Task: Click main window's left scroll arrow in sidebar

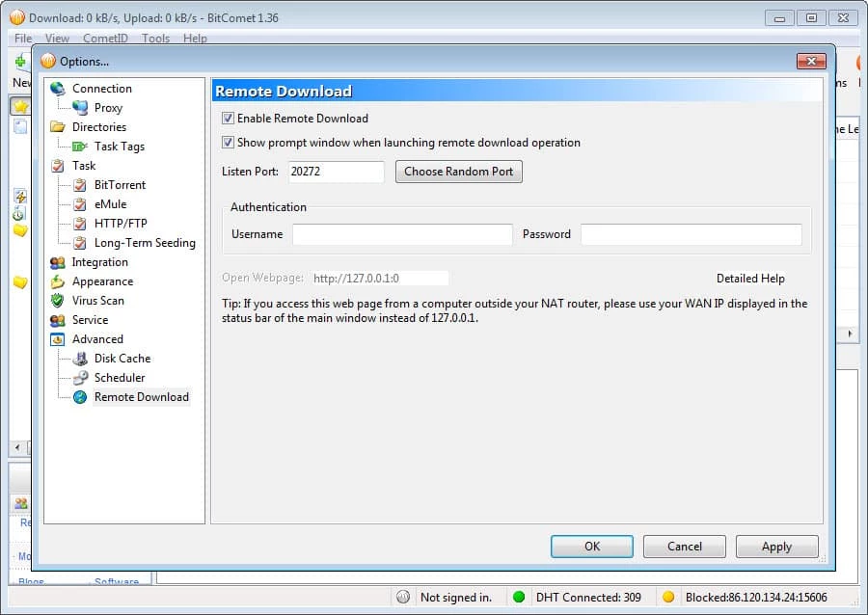Action: point(17,447)
